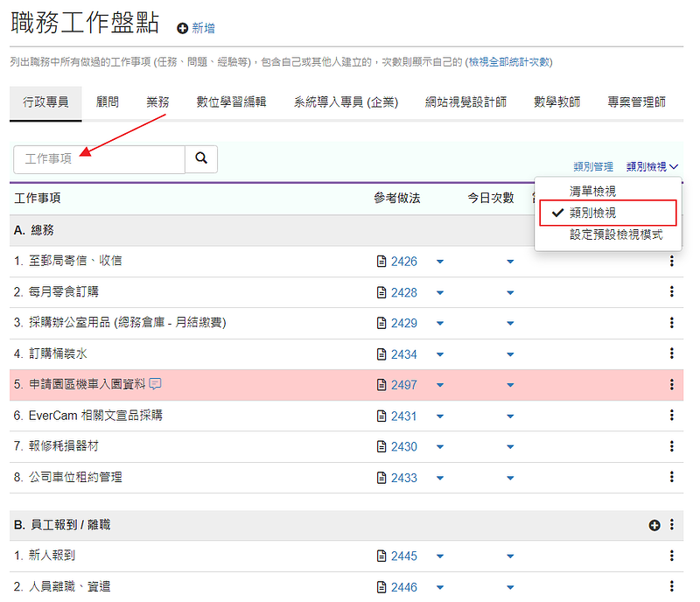Open document icon for 人員離職、資遣

381,587
